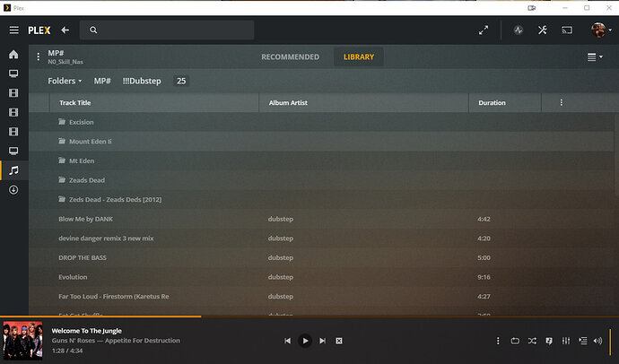Open settings wrench and screwdriver icon

[543, 30]
